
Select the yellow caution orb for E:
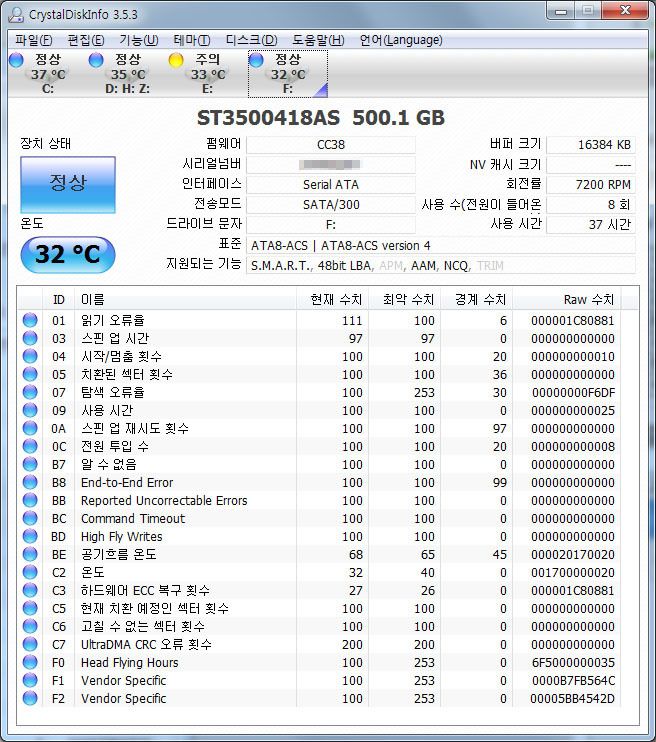coord(176,60)
